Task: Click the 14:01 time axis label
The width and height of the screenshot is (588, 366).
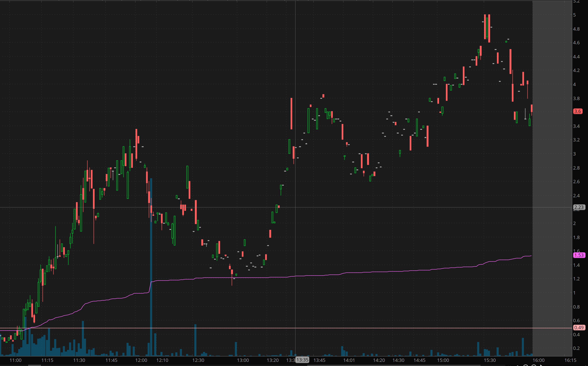Action: pyautogui.click(x=349, y=360)
